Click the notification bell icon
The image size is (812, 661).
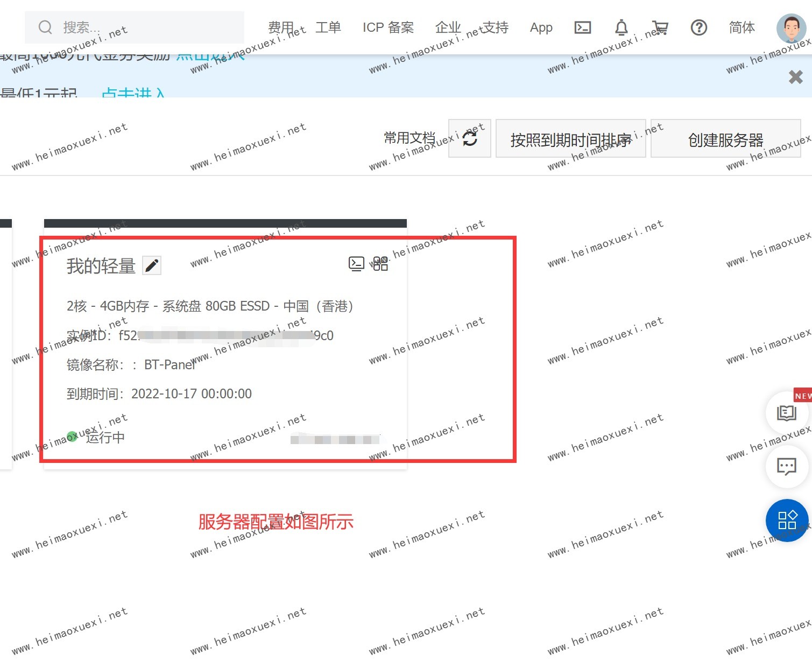[x=622, y=27]
